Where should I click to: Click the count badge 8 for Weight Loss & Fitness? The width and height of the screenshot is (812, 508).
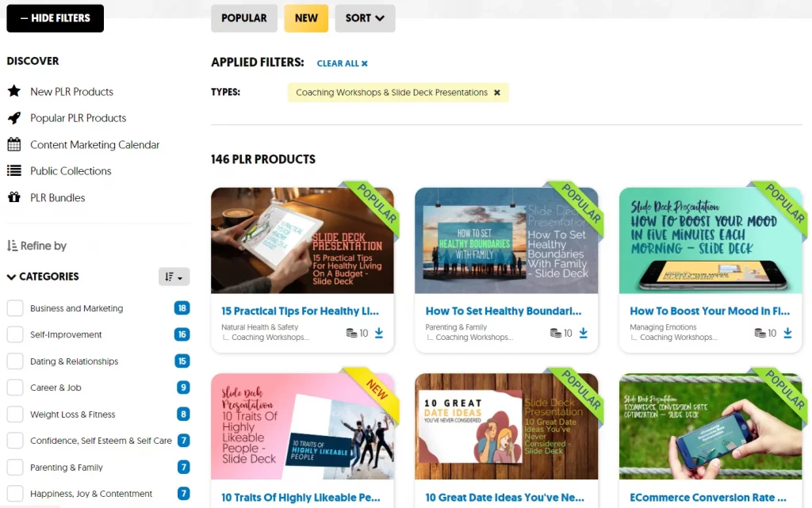pos(183,414)
